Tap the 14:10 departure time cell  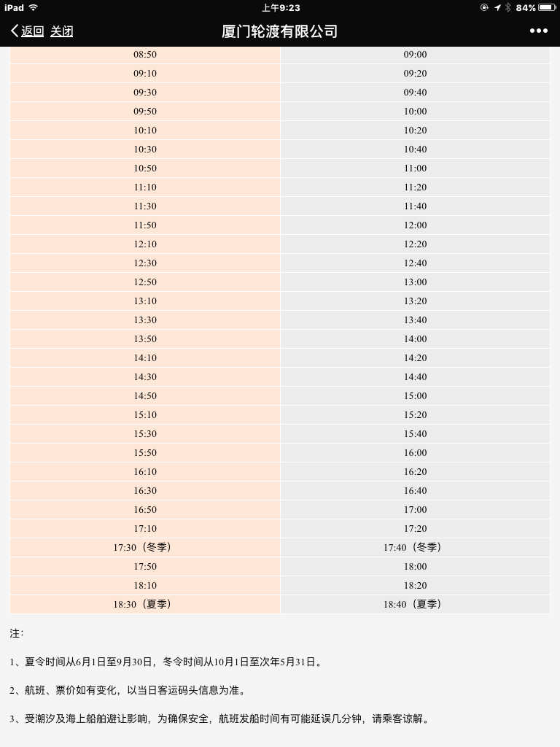(x=145, y=358)
